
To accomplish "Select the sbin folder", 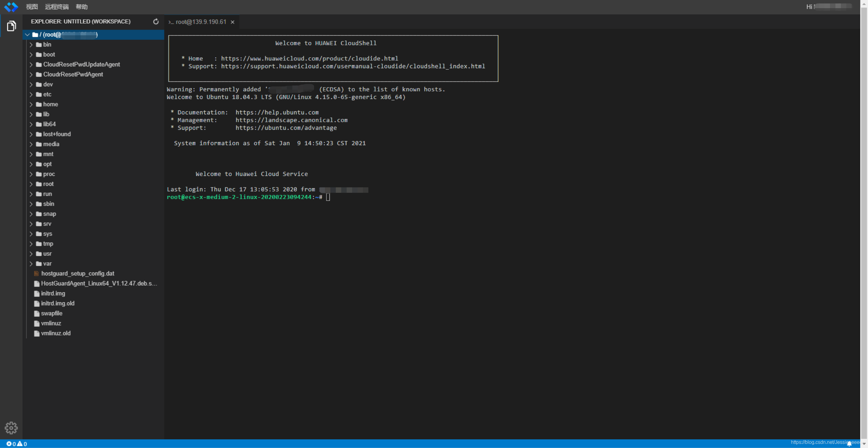I will (x=93, y=204).
